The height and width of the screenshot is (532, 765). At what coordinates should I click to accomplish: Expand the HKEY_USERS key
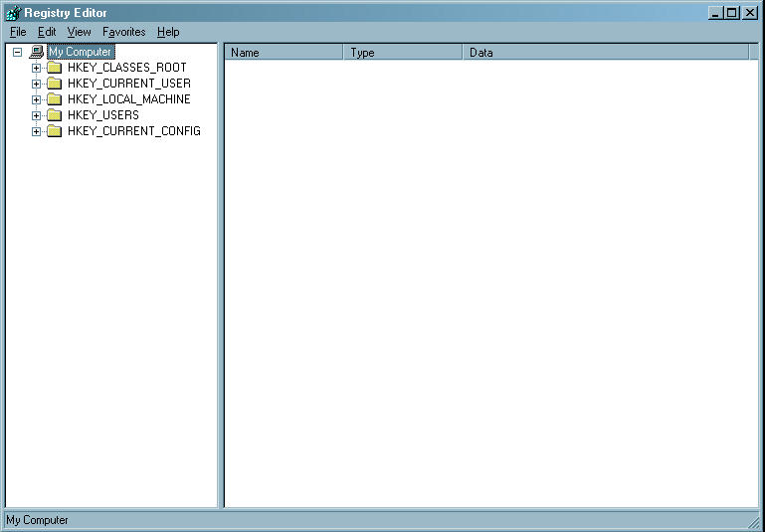pyautogui.click(x=36, y=115)
